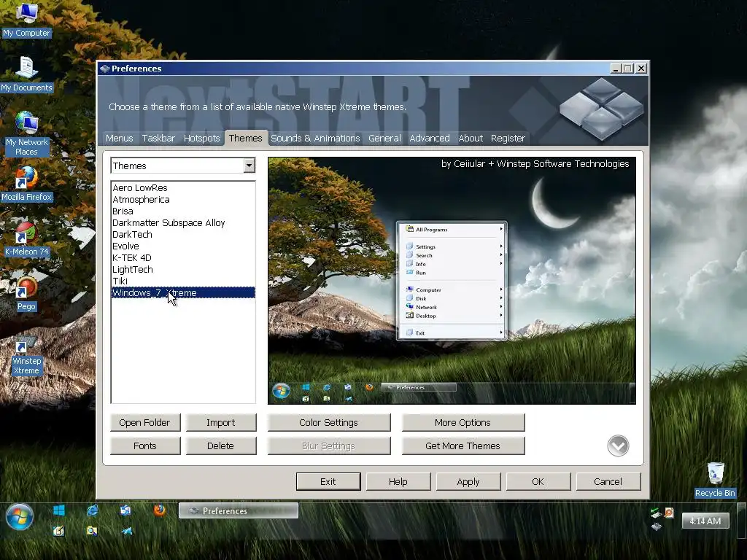
Task: Open Color Settings
Action: click(x=329, y=422)
